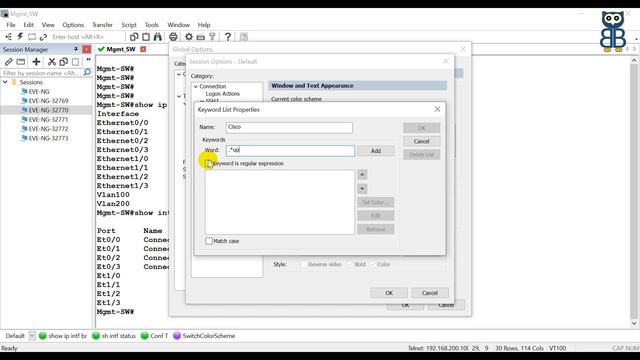Collapse the Sessions folder in the tree

point(5,82)
